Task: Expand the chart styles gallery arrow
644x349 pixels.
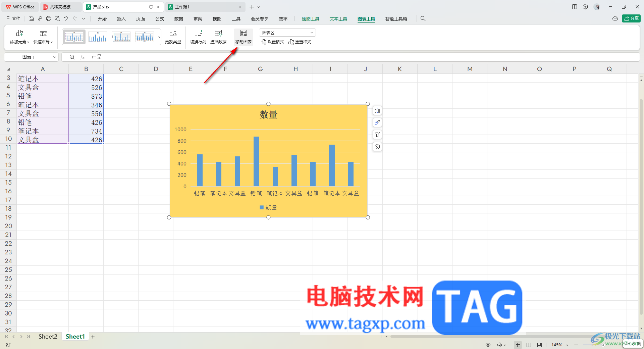Action: pos(159,37)
